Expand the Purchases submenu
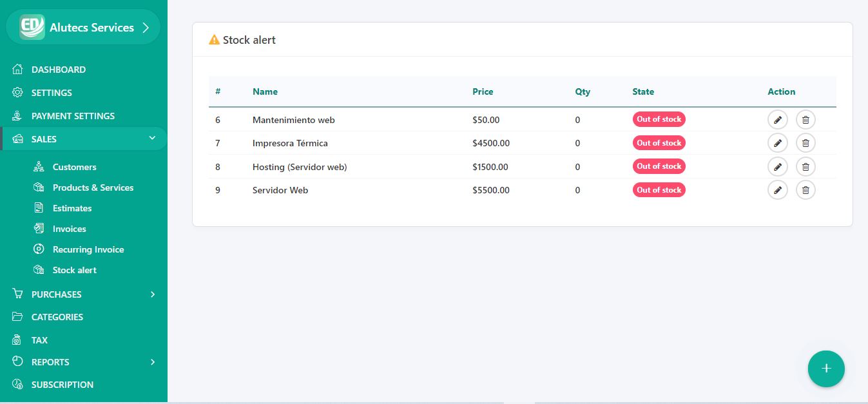The height and width of the screenshot is (404, 868). [153, 294]
